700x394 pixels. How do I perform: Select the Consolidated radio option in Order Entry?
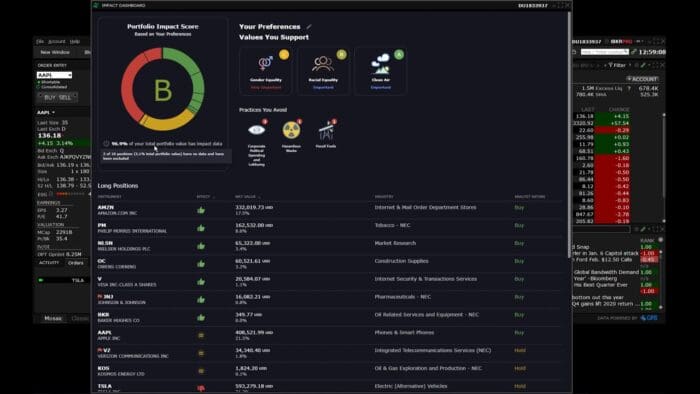[x=39, y=87]
